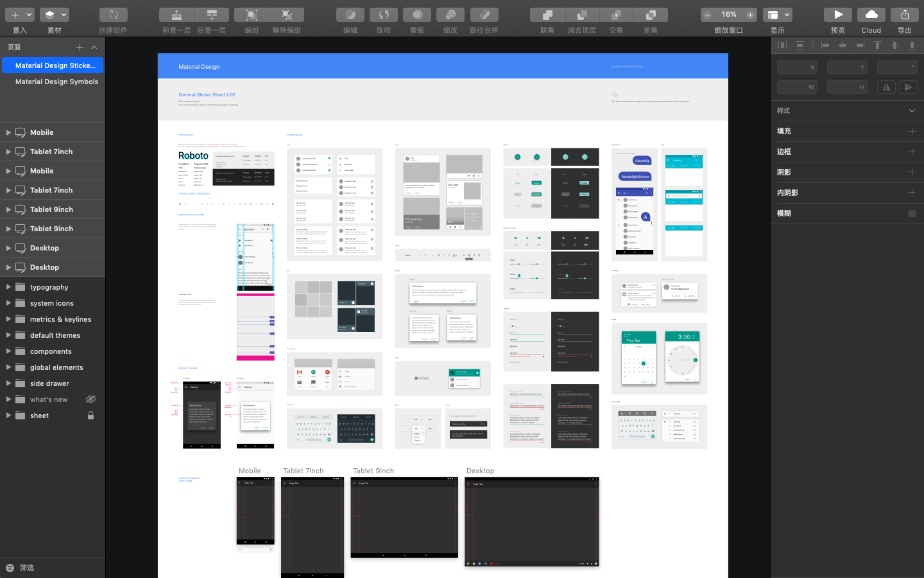The width and height of the screenshot is (924, 578).
Task: Unlock the sheet layer lock
Action: pos(90,416)
